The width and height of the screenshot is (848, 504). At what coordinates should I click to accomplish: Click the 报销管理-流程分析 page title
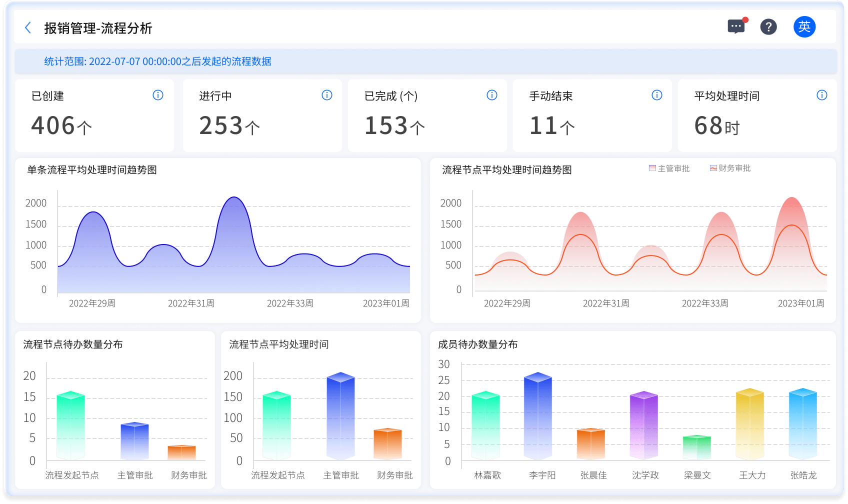(98, 28)
